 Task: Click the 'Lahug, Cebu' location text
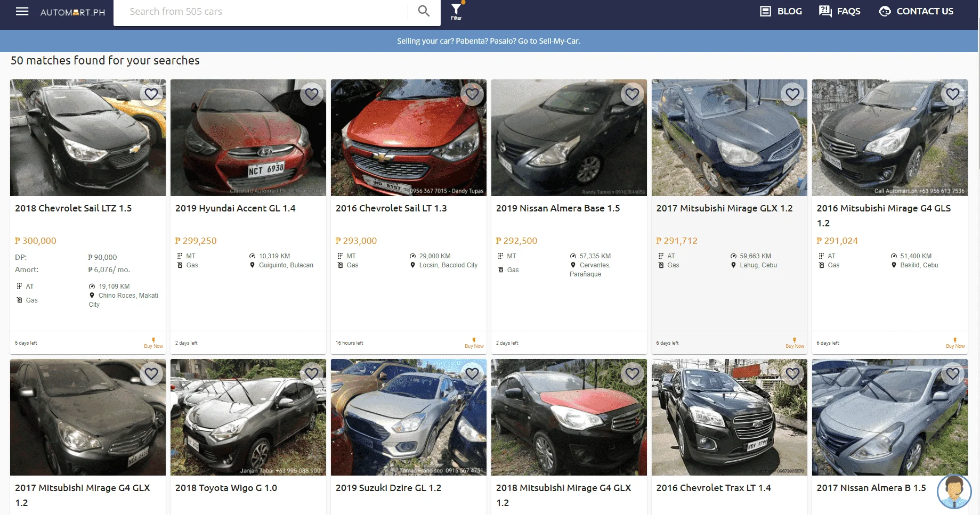[758, 265]
